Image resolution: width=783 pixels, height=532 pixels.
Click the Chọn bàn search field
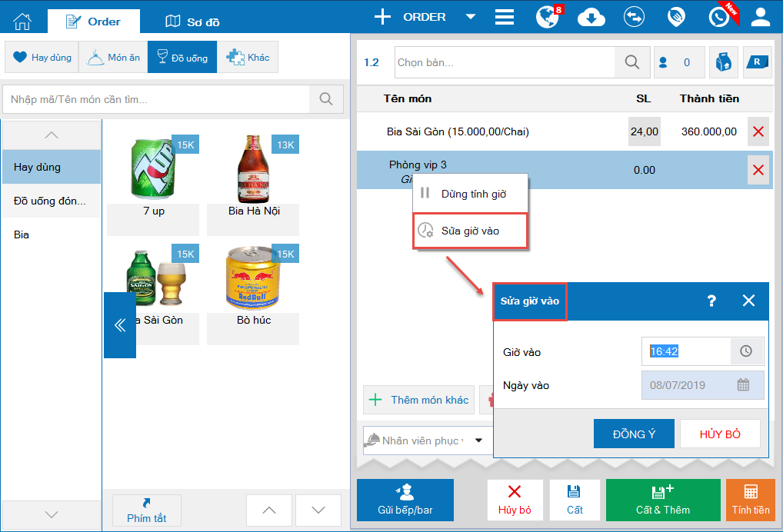(x=505, y=62)
